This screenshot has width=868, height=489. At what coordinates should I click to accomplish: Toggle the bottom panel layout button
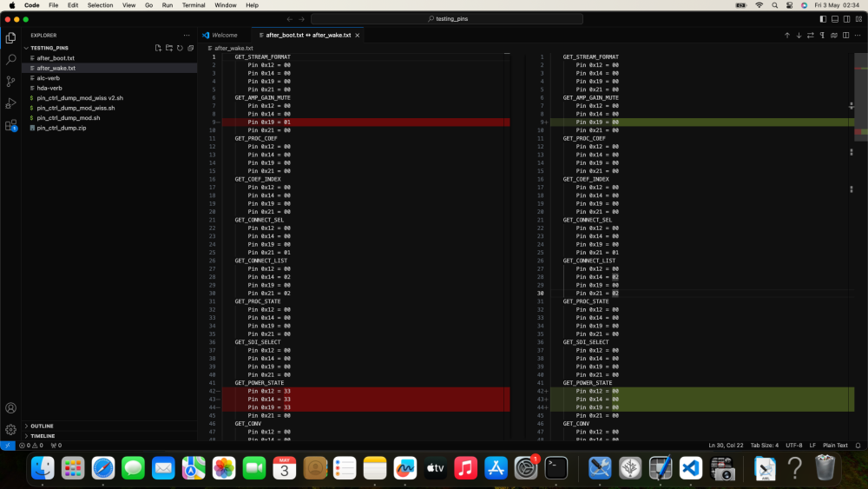[835, 19]
